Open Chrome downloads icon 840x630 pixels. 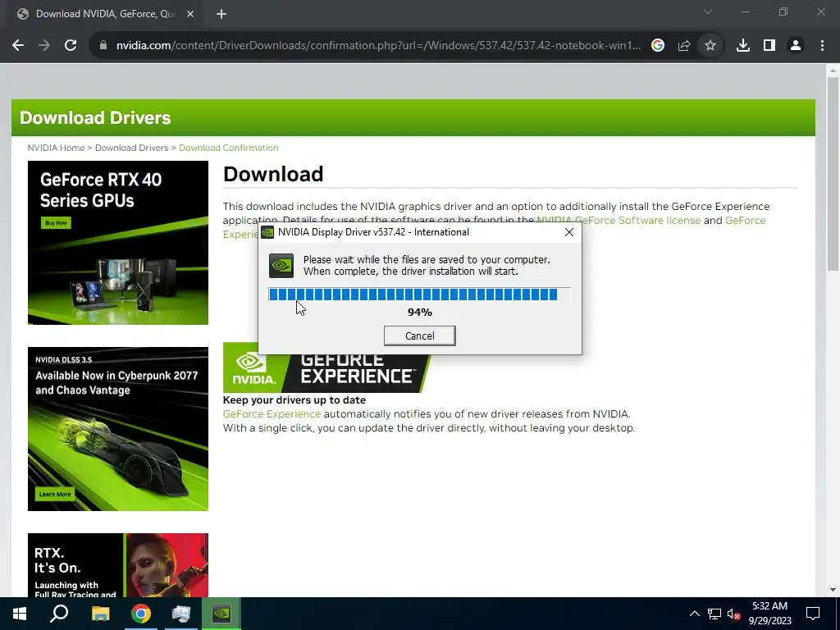coord(743,46)
